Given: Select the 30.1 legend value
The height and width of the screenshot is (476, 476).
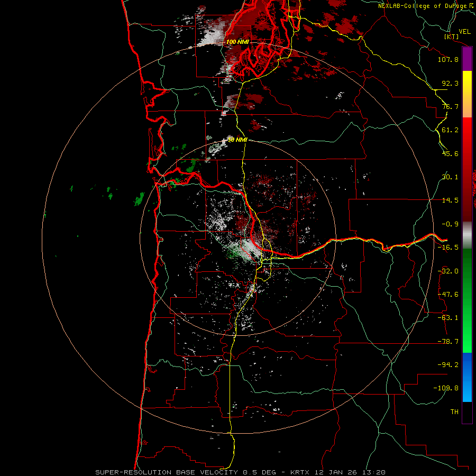Looking at the screenshot, I should 450,177.
